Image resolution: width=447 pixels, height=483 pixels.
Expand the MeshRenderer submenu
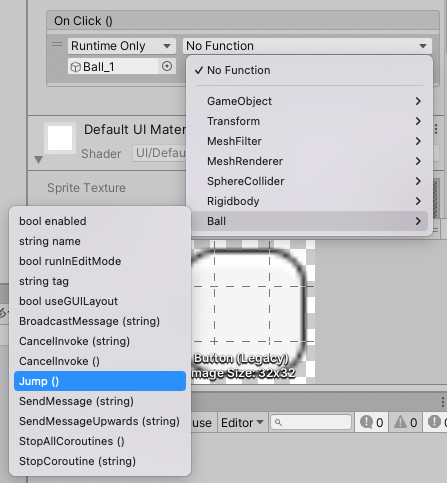[309, 161]
